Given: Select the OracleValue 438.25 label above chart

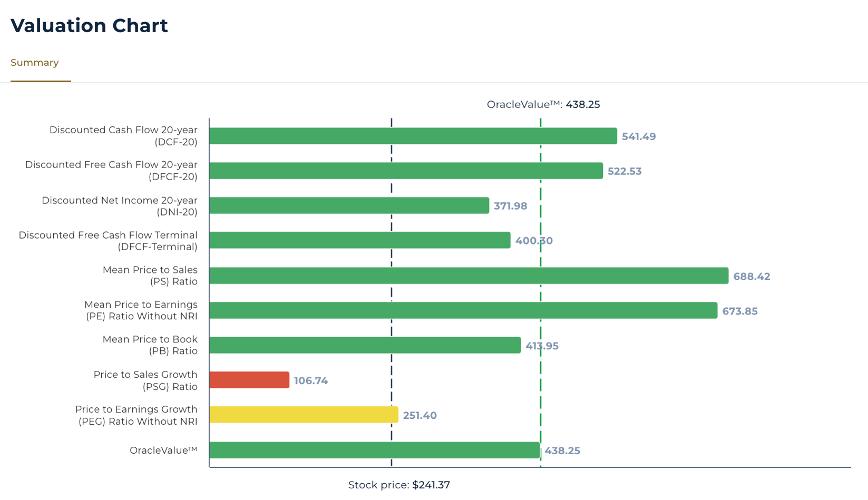Looking at the screenshot, I should [x=543, y=104].
